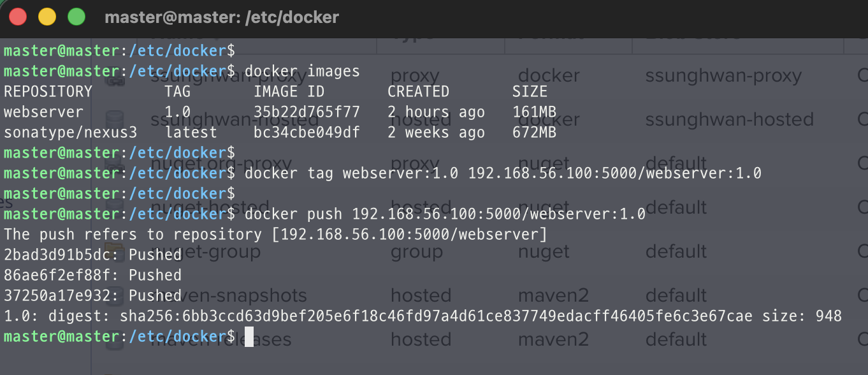Click the sha256 digest string
The width and height of the screenshot is (868, 375).
tap(436, 316)
